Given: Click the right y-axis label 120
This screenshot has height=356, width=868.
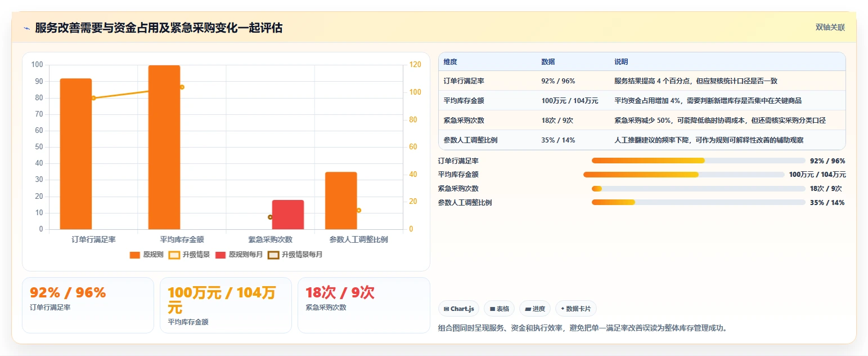Looking at the screenshot, I should point(414,65).
